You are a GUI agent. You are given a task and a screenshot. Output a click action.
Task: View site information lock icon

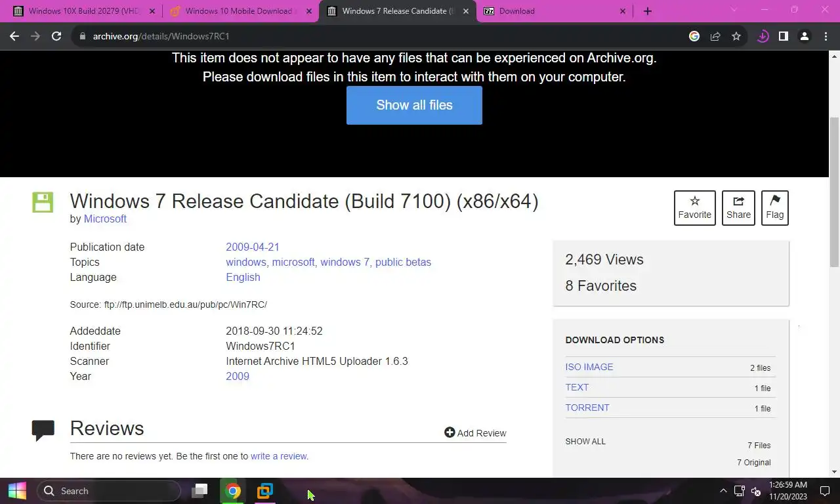pos(82,36)
